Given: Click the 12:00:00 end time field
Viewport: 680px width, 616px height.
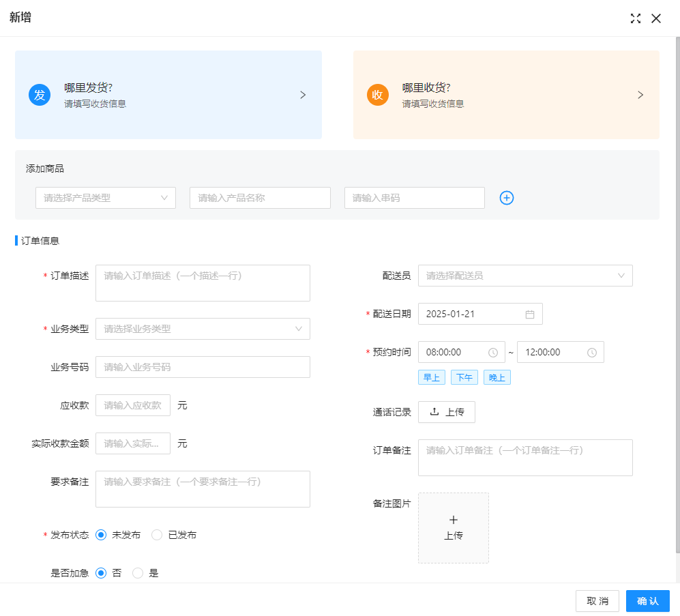Looking at the screenshot, I should [561, 352].
